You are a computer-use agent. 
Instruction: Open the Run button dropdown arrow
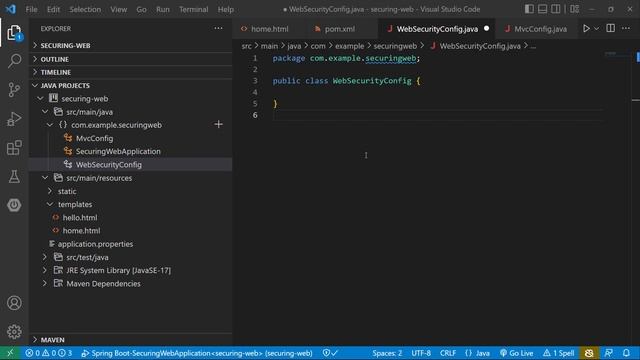pyautogui.click(x=596, y=29)
